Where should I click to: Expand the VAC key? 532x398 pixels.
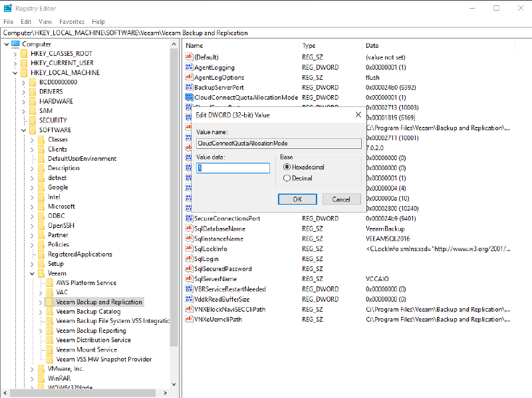[x=41, y=292]
